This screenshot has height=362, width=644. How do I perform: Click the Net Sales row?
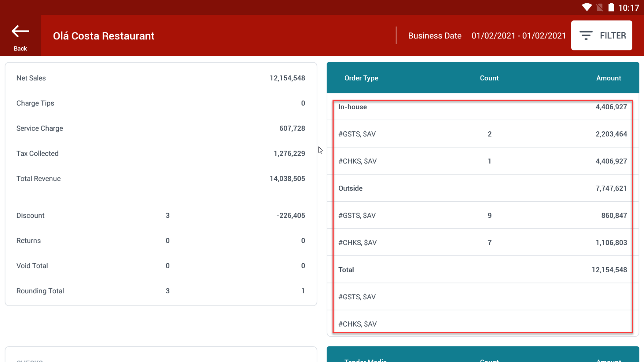click(161, 78)
